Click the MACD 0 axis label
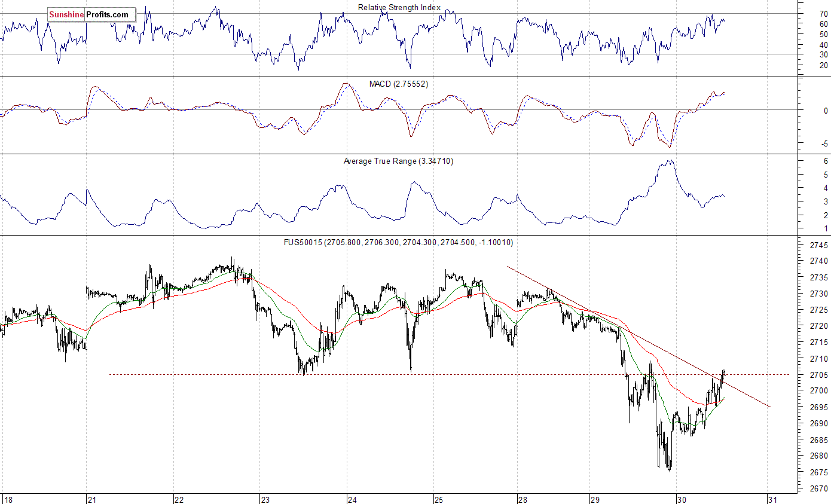831x504 pixels. tap(826, 111)
